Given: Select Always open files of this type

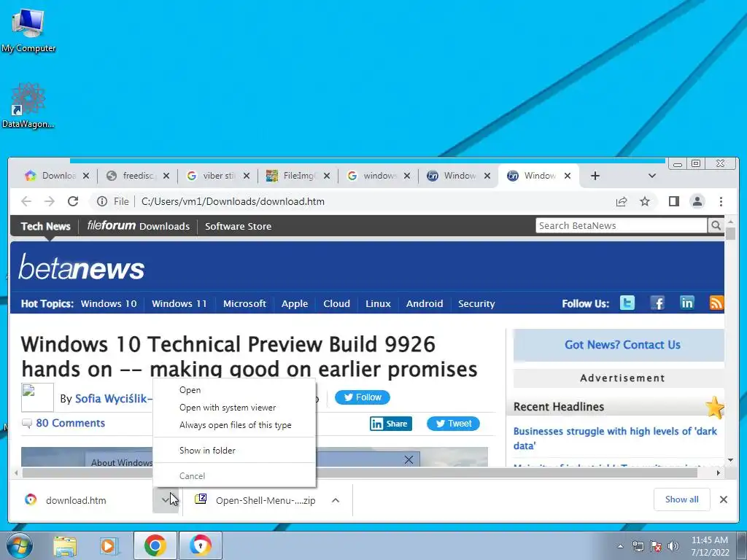Looking at the screenshot, I should [234, 425].
